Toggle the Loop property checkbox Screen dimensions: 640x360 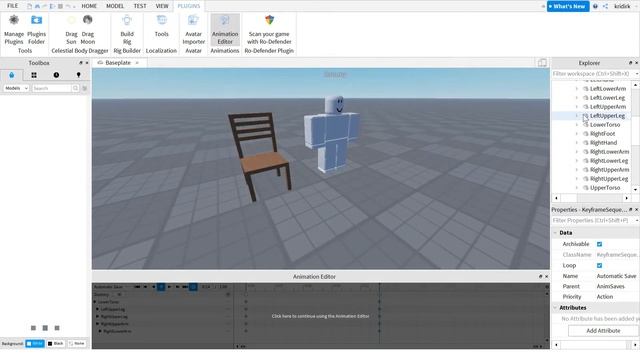(599, 265)
